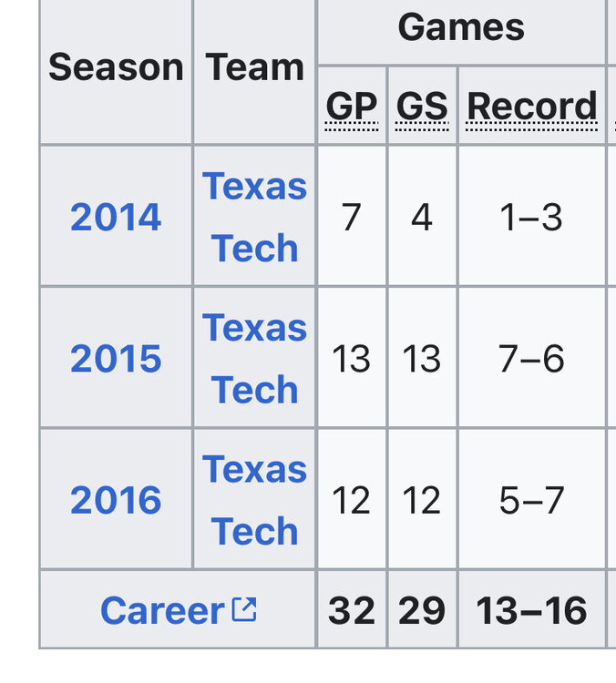Select the 2015 record cell 7–6
Image resolution: width=616 pixels, height=683 pixels.
click(532, 359)
